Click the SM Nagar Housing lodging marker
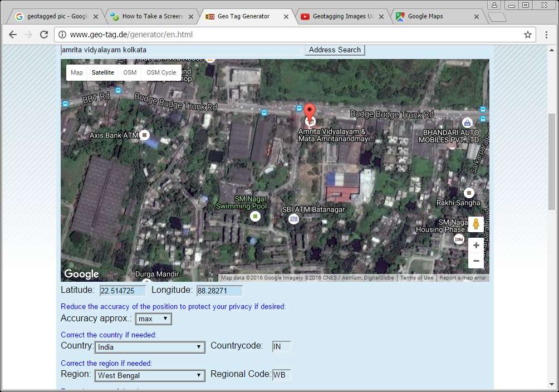This screenshot has height=392, width=559. click(x=459, y=239)
